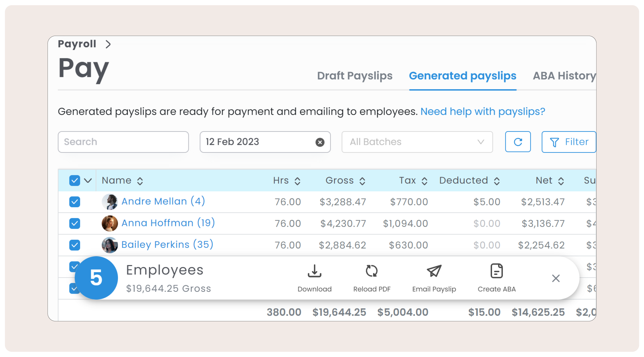Click the refresh button beside All Batches
644x357 pixels.
517,142
